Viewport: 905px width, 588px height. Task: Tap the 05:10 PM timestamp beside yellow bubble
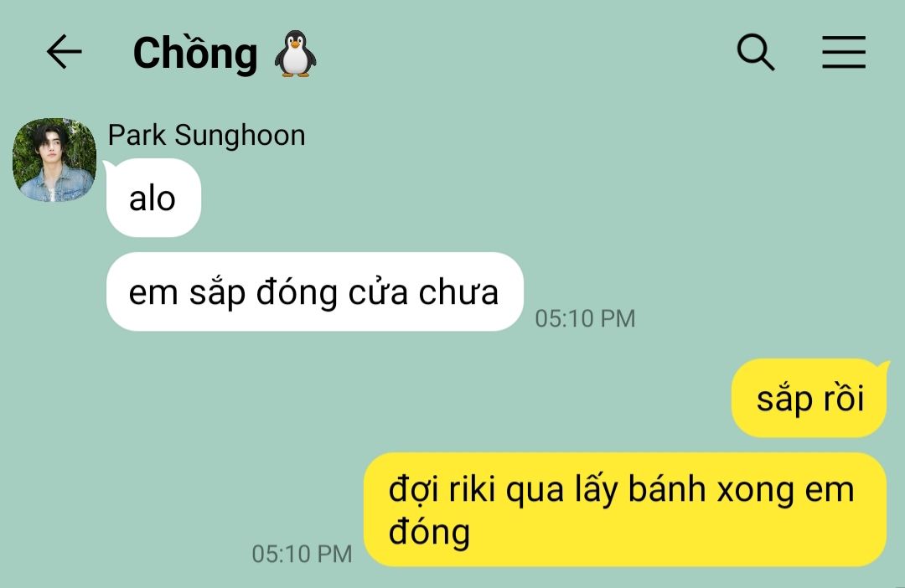pos(302,554)
